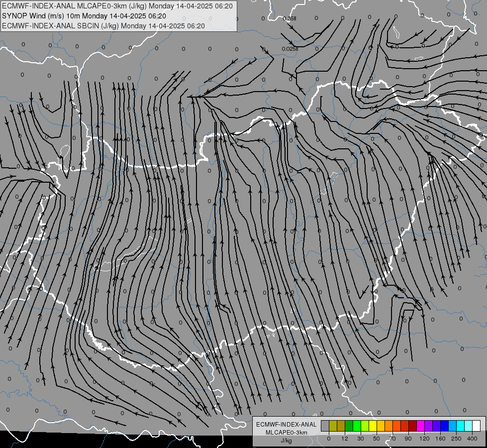
Task: Click the legend value 400
Action: click(472, 439)
